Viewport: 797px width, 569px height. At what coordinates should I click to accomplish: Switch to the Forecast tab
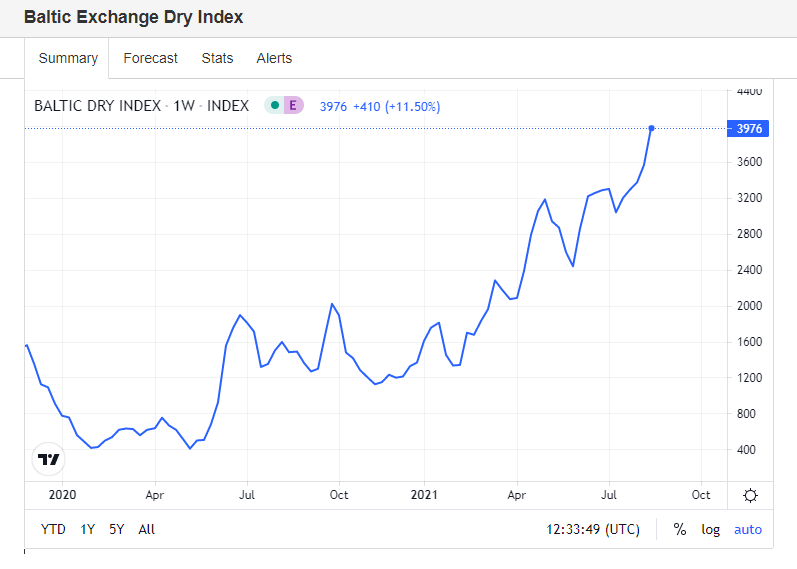[x=150, y=58]
